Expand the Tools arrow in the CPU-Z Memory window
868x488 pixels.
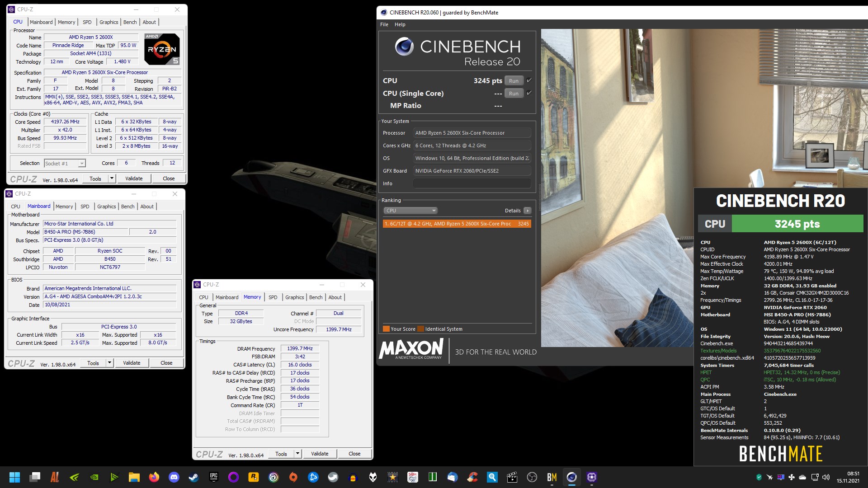(x=297, y=454)
